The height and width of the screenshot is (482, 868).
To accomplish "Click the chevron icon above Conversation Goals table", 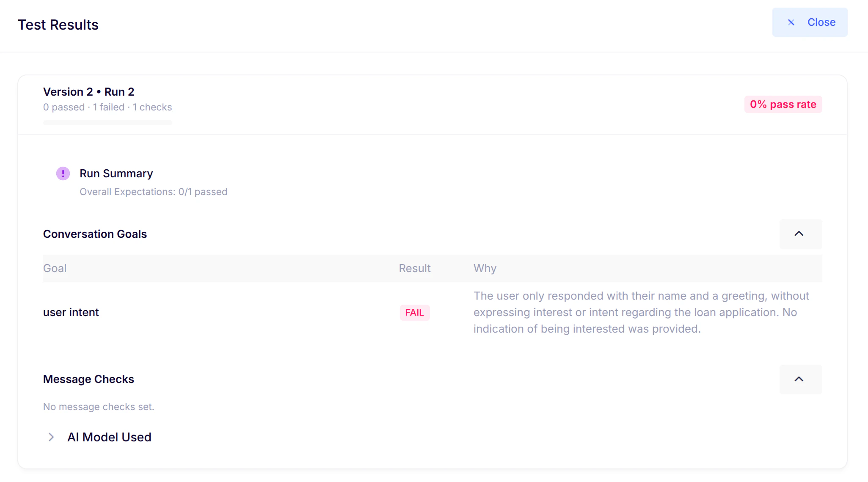I will pyautogui.click(x=800, y=234).
